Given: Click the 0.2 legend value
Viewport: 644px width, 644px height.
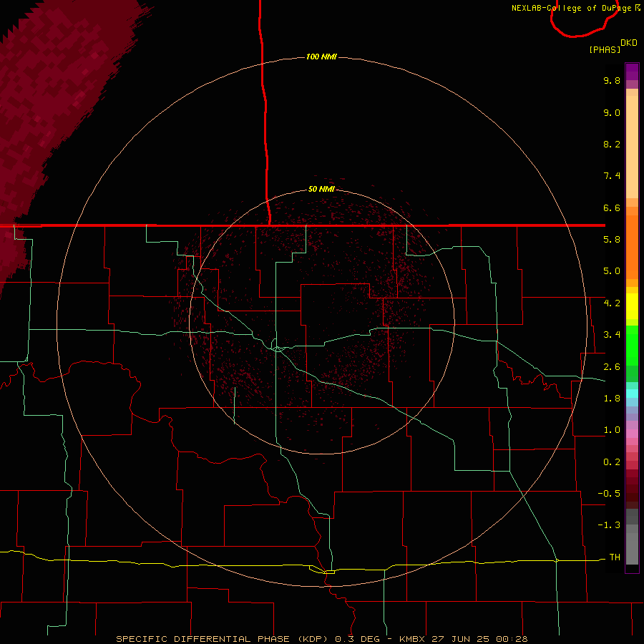Looking at the screenshot, I should (612, 462).
